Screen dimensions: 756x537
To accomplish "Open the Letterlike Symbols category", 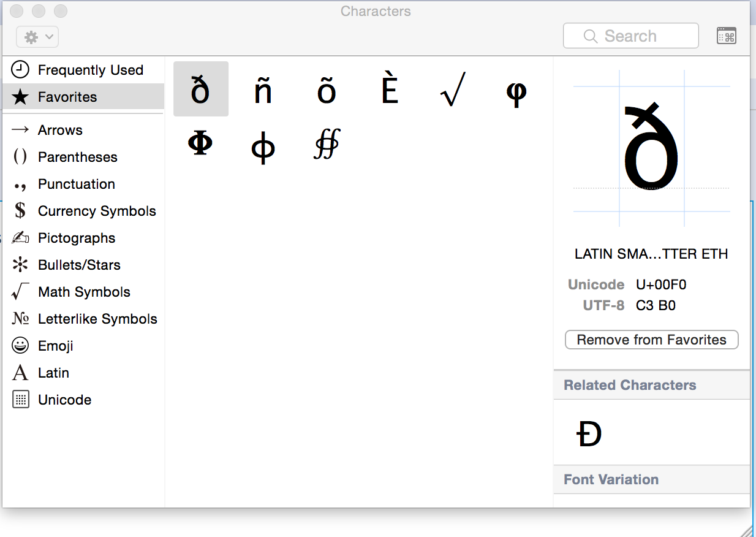I will (83, 319).
